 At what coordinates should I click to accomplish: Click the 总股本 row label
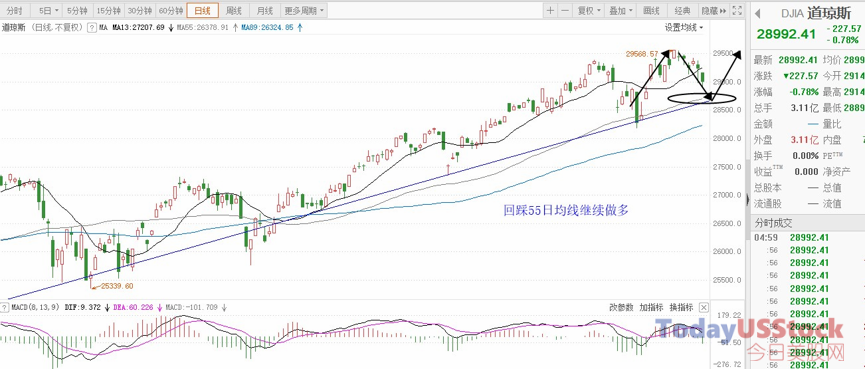tap(767, 188)
